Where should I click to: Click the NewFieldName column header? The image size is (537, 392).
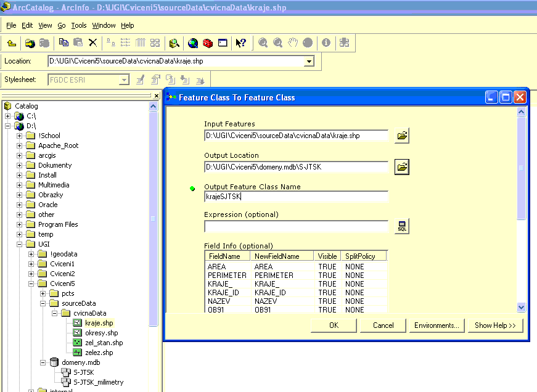point(282,256)
